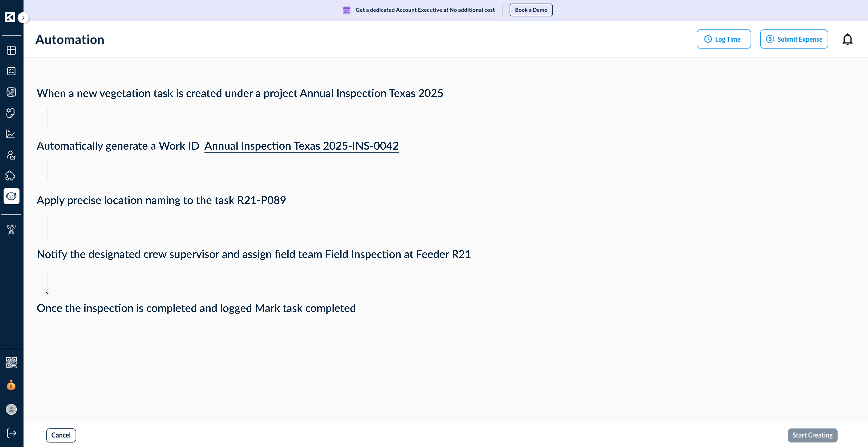Open the analytics chart icon in sidebar
The image size is (868, 447).
[11, 134]
